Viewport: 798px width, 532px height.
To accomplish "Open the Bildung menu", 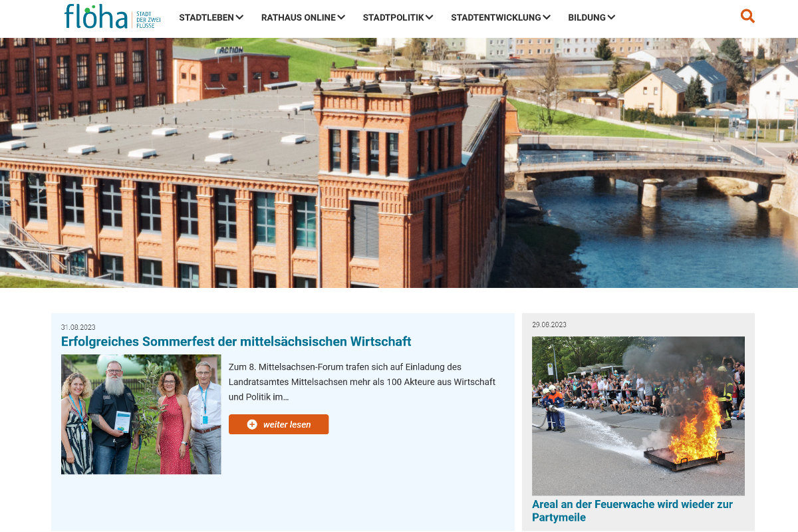I will click(591, 17).
